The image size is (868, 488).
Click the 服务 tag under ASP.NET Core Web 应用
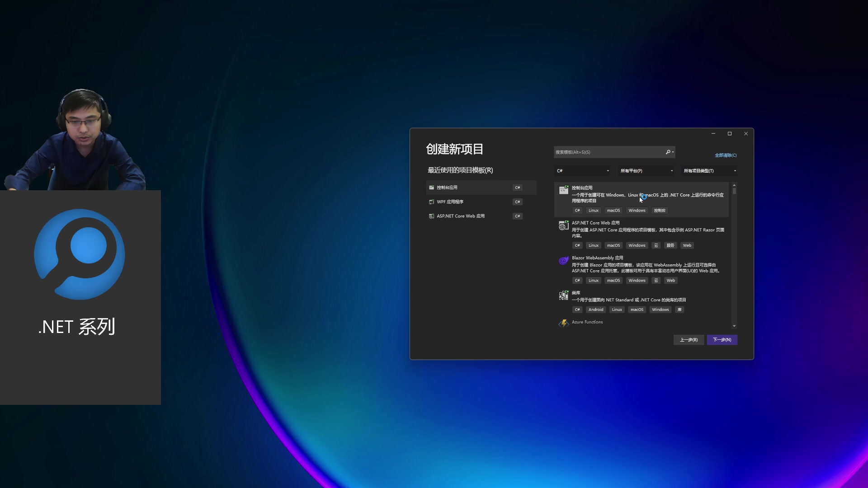[x=670, y=245]
